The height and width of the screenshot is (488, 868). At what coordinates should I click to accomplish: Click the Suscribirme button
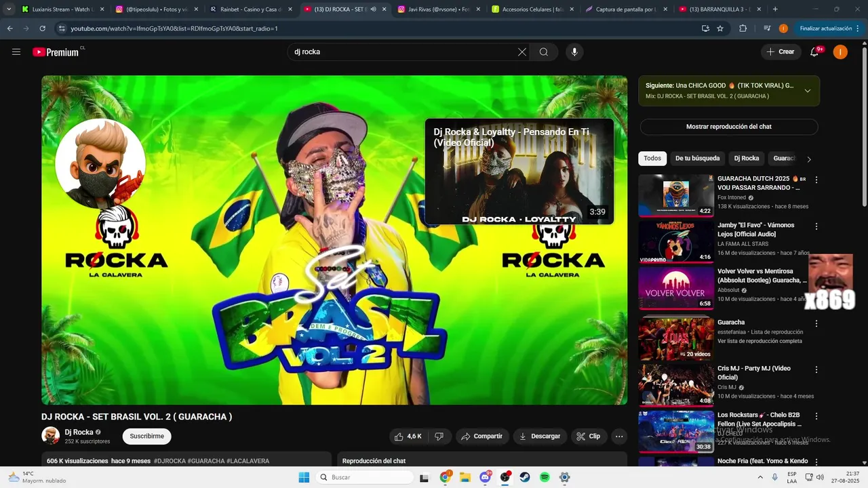146,436
